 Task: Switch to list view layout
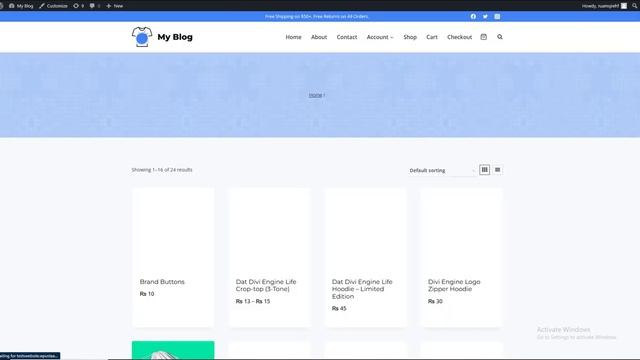pos(498,170)
